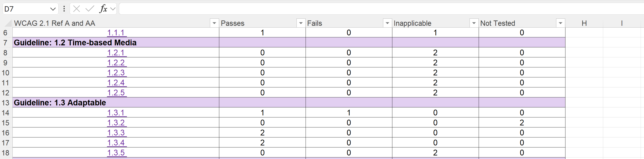Select row 13 header
This screenshot has height=159, width=644.
tap(6, 103)
